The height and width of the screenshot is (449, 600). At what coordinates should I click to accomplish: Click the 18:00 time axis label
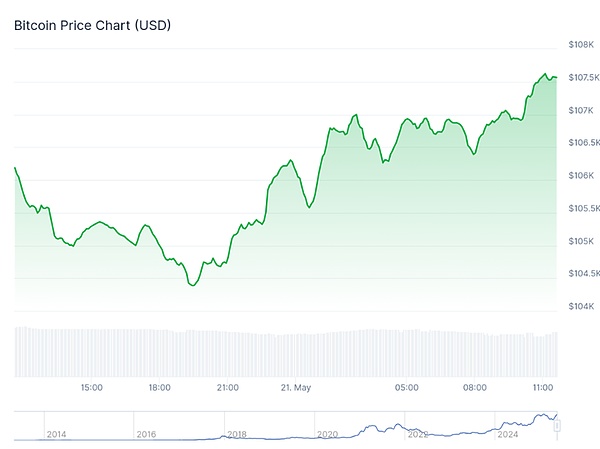[159, 387]
